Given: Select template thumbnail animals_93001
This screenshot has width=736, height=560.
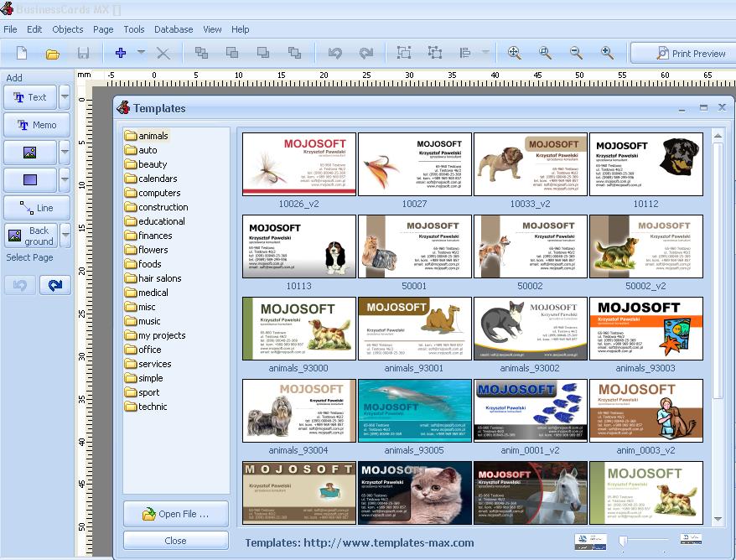Looking at the screenshot, I should point(414,329).
